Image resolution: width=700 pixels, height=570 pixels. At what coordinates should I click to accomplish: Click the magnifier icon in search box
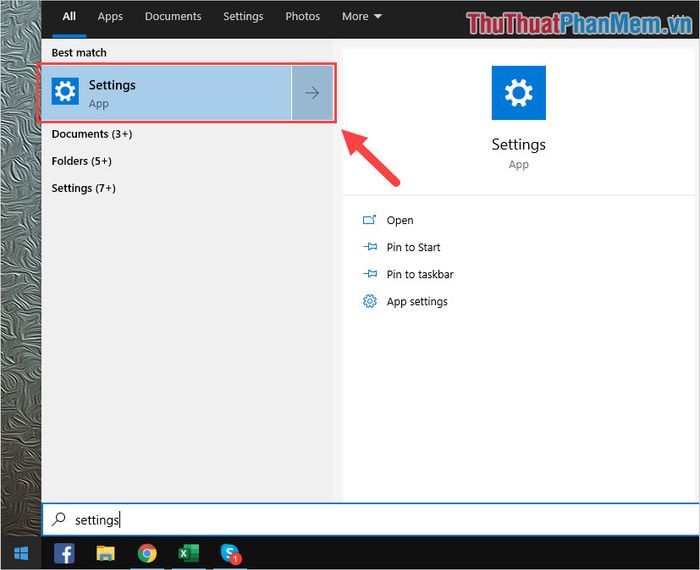point(58,519)
